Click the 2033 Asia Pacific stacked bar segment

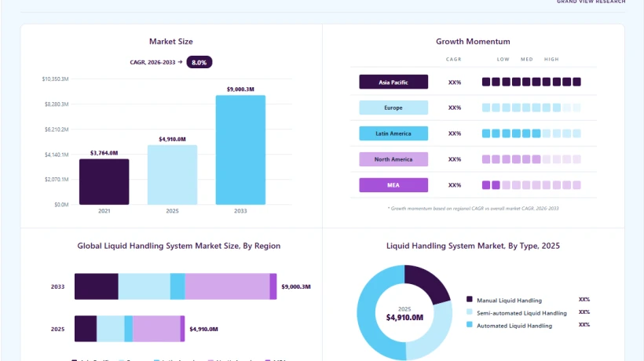pos(97,286)
